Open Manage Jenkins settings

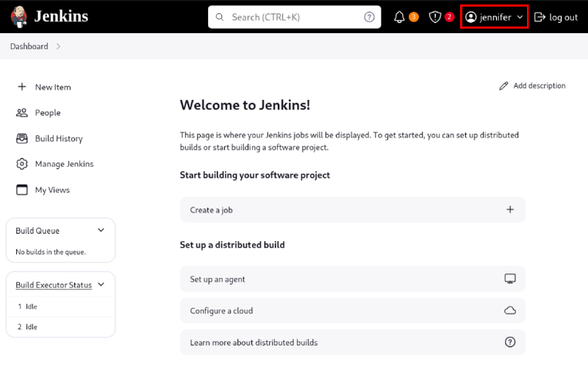pos(64,164)
